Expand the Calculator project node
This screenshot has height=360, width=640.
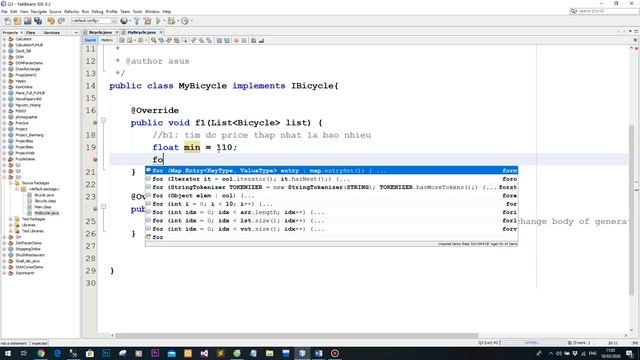tap(4, 39)
